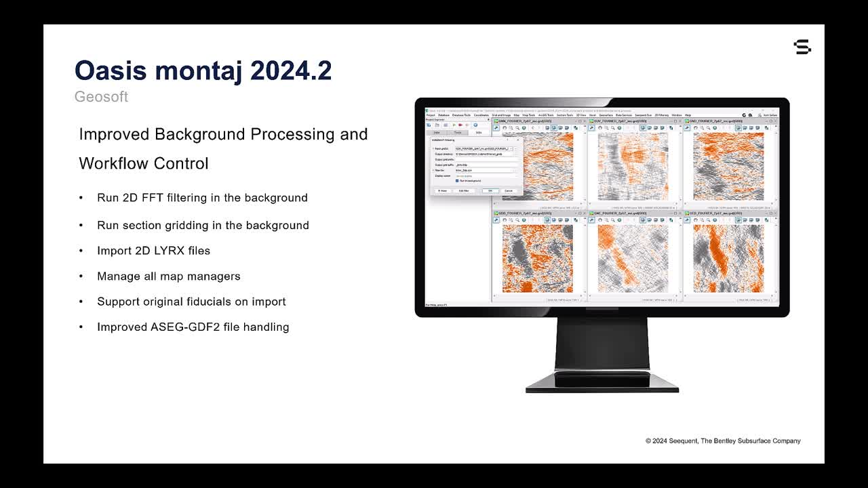Viewport: 868px width, 488px height.
Task: Toggle the Run in background checkbox
Action: (457, 181)
